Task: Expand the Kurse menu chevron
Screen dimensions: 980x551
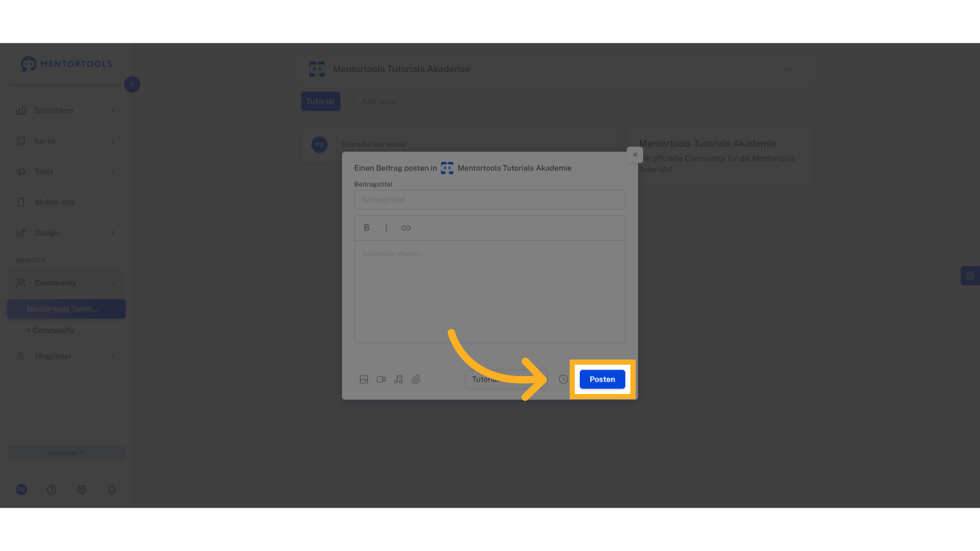Action: point(113,141)
